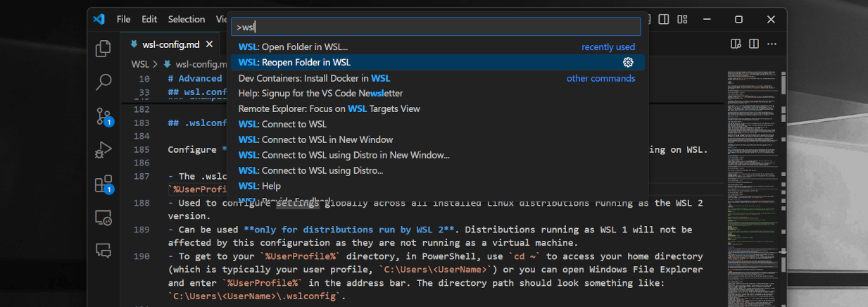
Task: Click gear icon on Reopen Folder in WSL
Action: (x=628, y=62)
